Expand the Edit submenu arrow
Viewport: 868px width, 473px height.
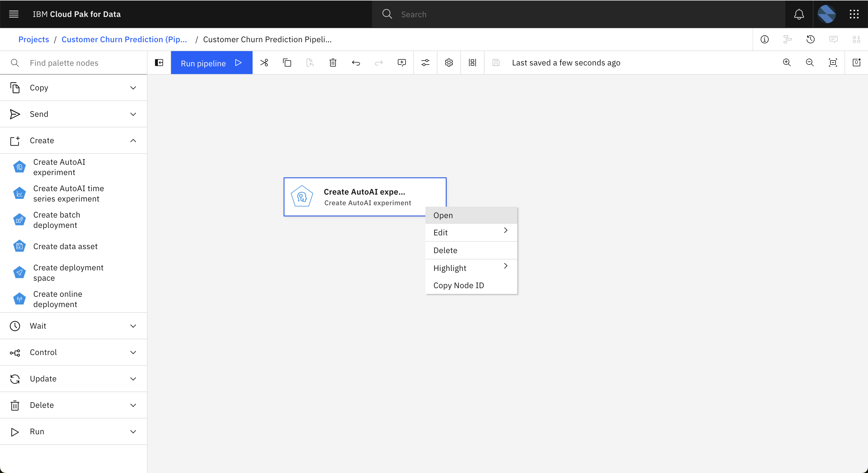click(x=505, y=230)
